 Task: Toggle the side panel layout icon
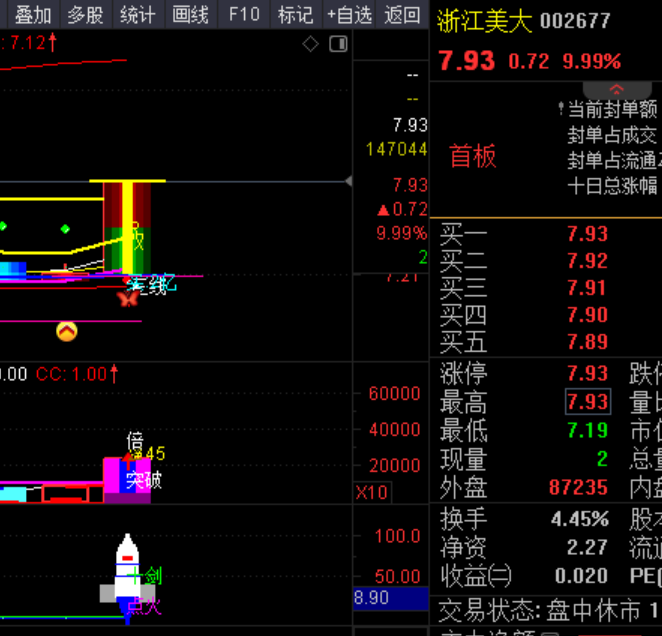point(338,44)
